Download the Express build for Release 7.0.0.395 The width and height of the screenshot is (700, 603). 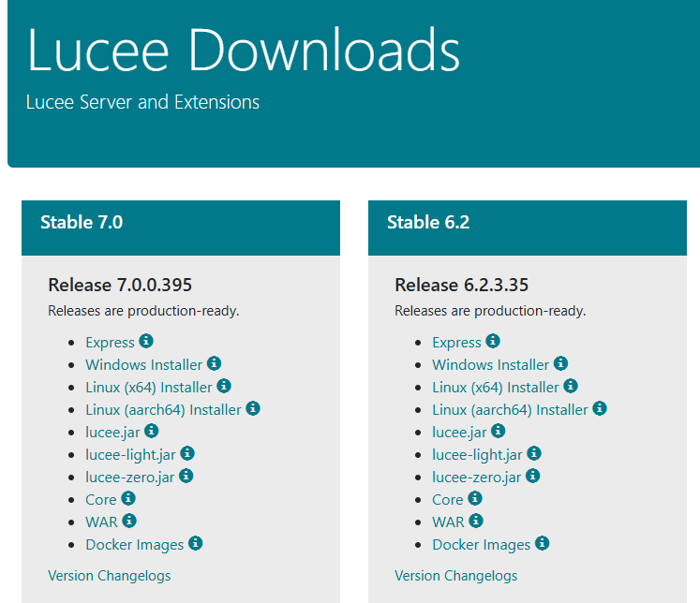[110, 343]
